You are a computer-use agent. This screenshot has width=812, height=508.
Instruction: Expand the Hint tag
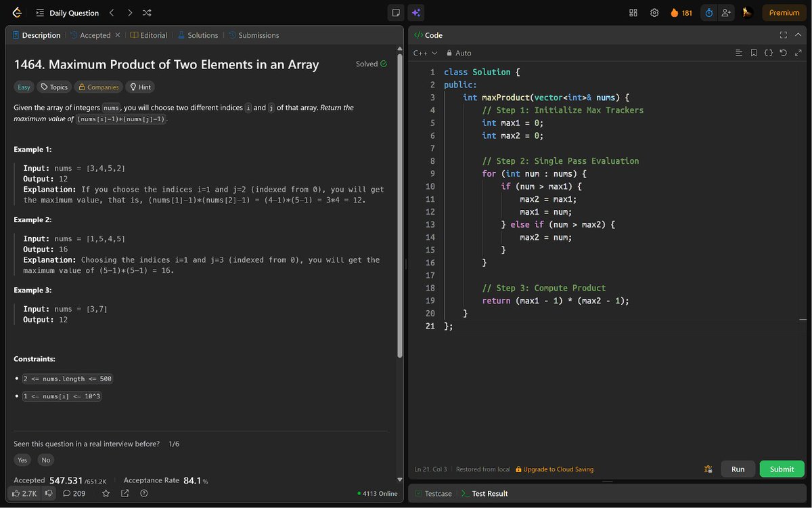pos(140,87)
